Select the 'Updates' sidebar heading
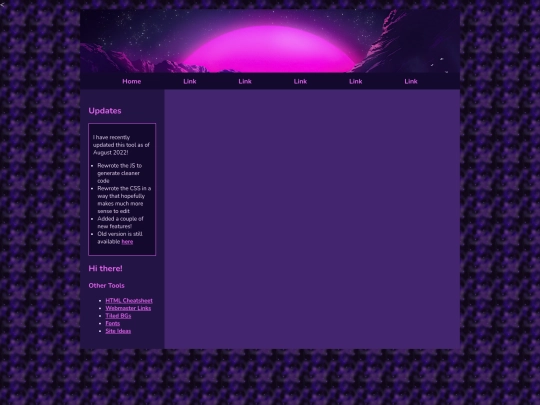 (105, 111)
